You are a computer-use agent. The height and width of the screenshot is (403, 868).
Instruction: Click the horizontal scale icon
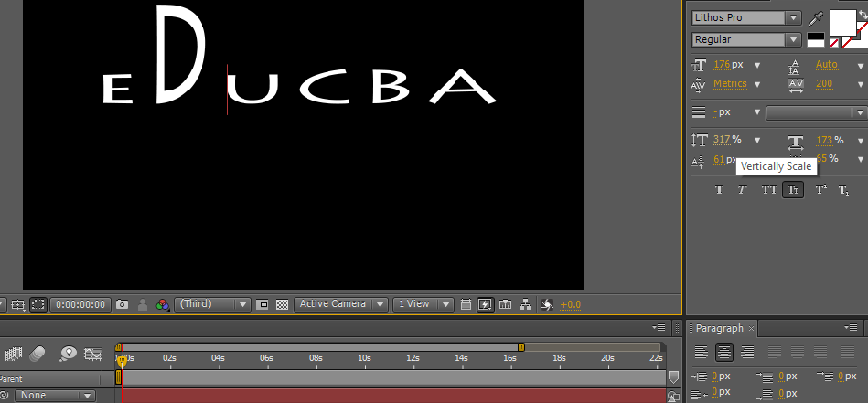click(x=796, y=142)
